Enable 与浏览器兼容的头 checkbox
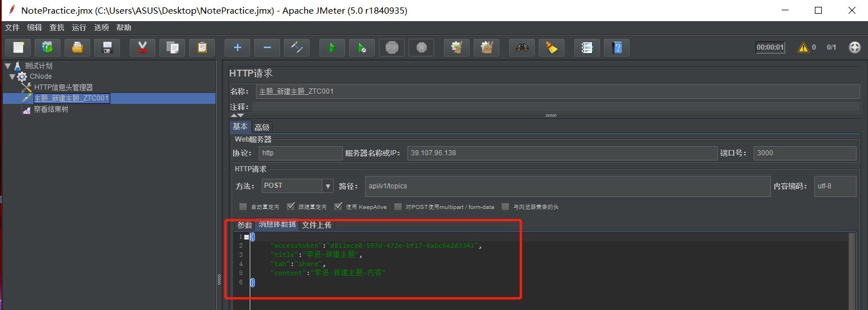The width and height of the screenshot is (868, 310). 505,207
